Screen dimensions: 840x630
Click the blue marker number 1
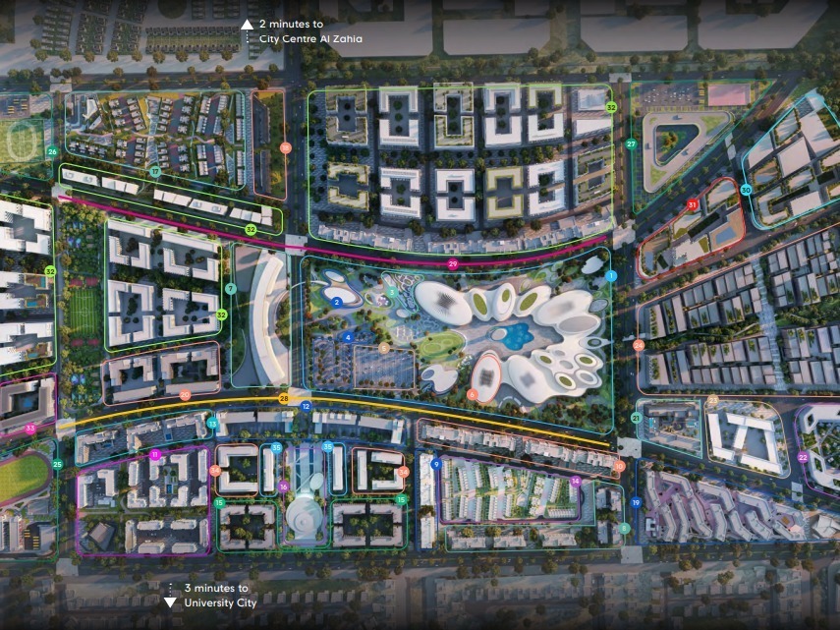coord(611,276)
